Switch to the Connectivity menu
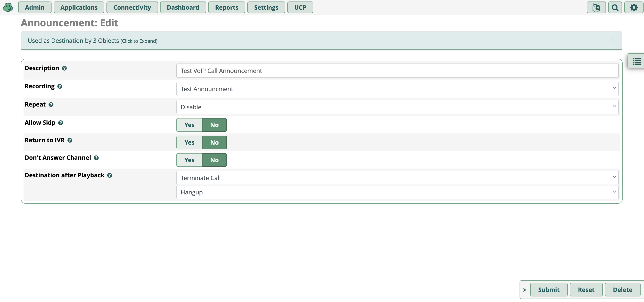644x302 pixels. 132,7
